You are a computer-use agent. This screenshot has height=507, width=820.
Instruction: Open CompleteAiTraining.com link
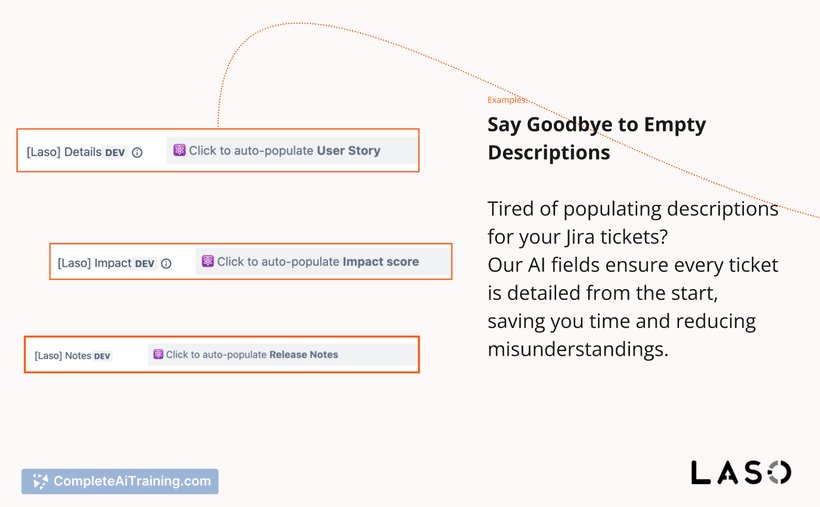click(120, 481)
